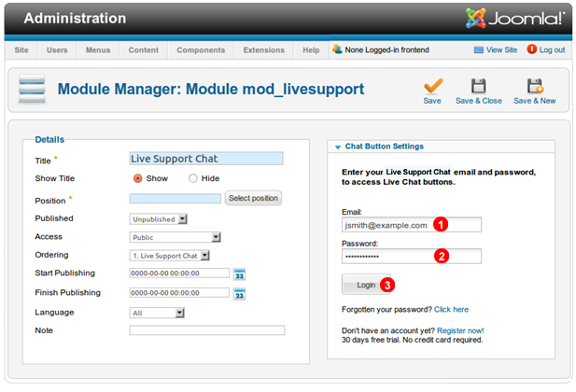
Task: Click the None Logged-in frontend text
Action: (x=386, y=49)
